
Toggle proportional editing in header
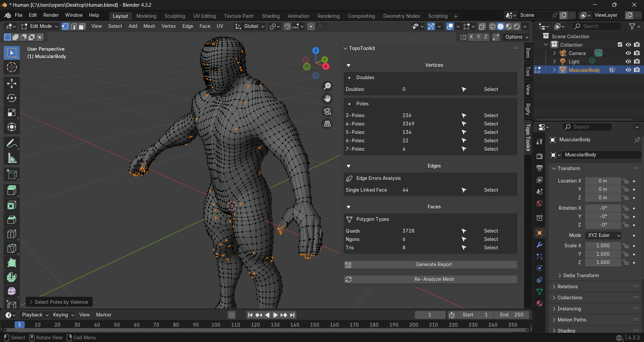point(311,27)
